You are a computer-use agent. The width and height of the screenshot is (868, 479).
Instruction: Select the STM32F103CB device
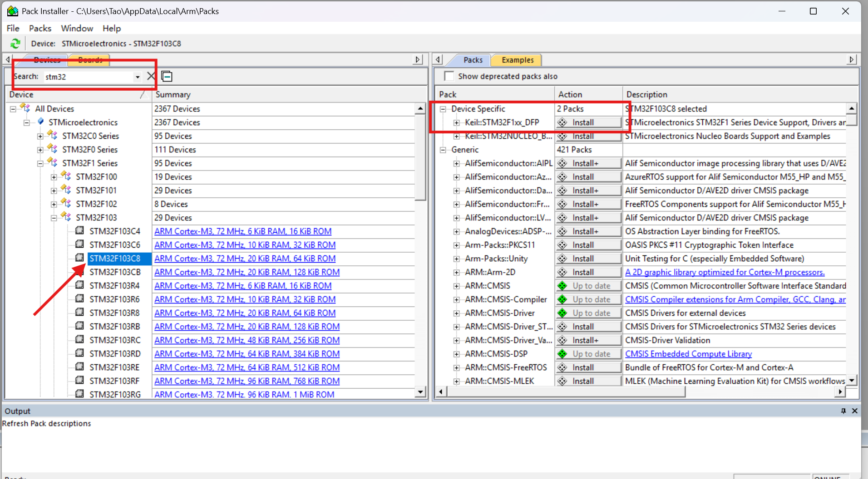coord(115,272)
